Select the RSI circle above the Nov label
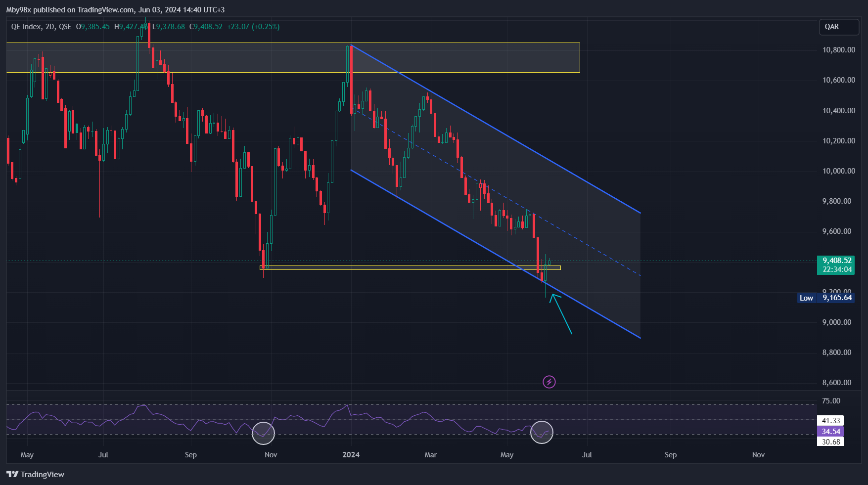The image size is (868, 485). [x=263, y=433]
